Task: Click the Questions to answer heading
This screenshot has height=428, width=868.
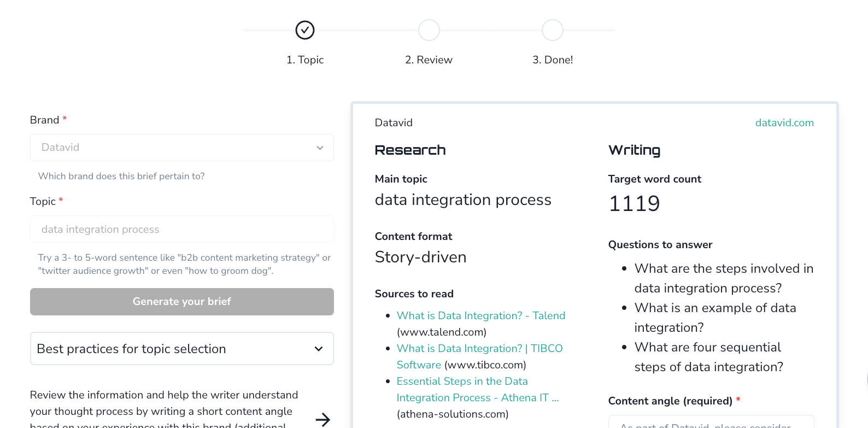Action: click(660, 244)
